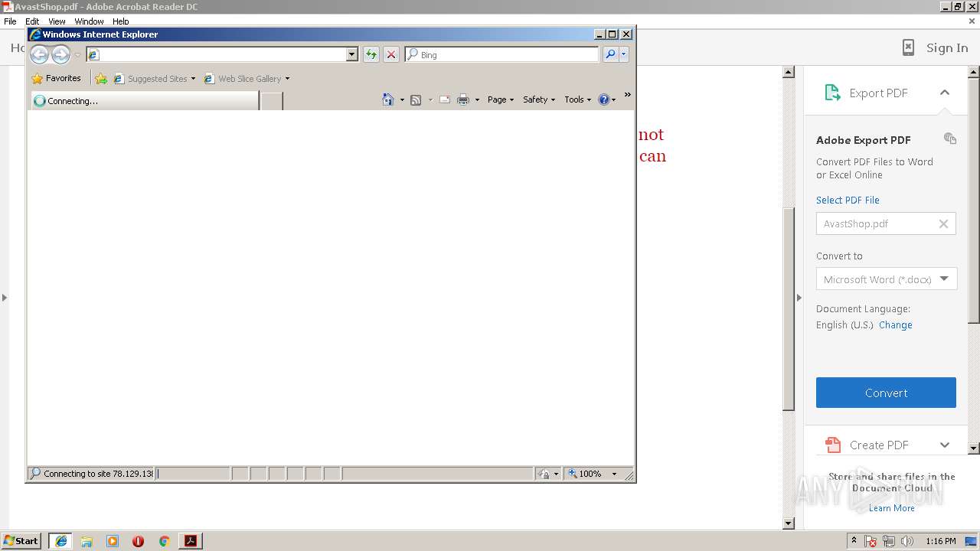Switch to Adobe Acrobat taskbar button
980x551 pixels.
tap(191, 541)
